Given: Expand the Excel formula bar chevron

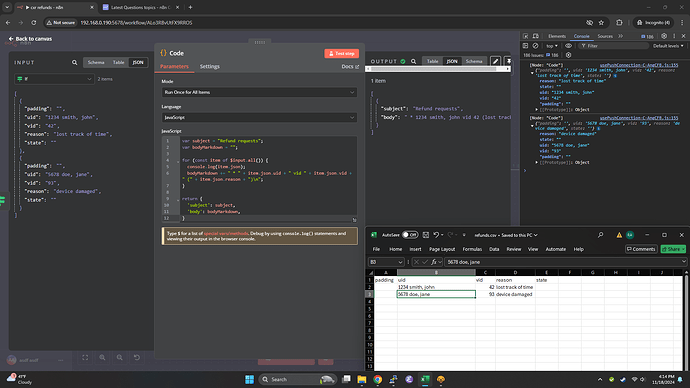Looking at the screenshot, I should point(683,262).
